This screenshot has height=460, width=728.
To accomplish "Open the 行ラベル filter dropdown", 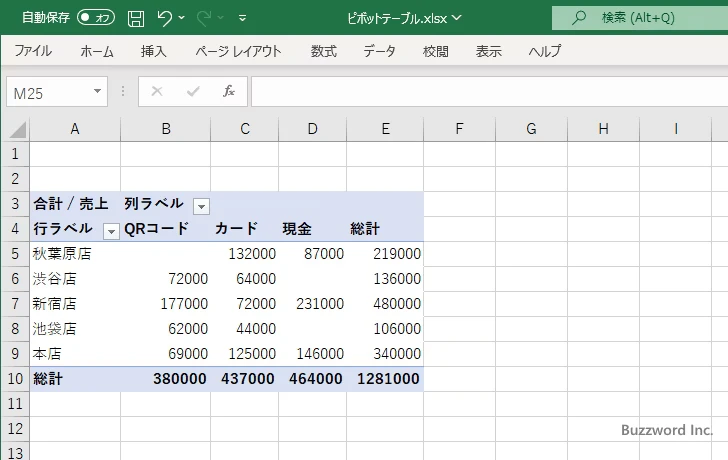I will pyautogui.click(x=111, y=231).
